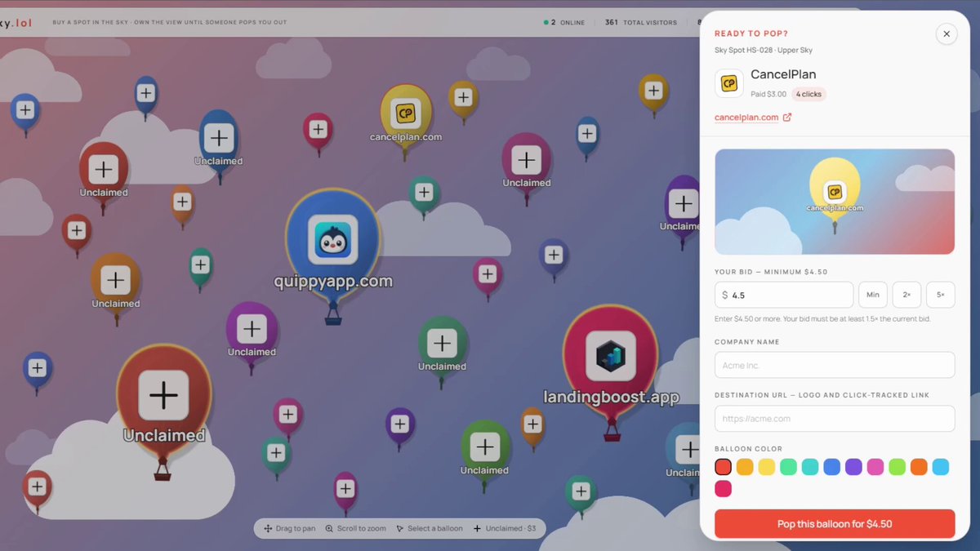Click the '2 online' indicator
This screenshot has width=980, height=551.
(x=564, y=23)
